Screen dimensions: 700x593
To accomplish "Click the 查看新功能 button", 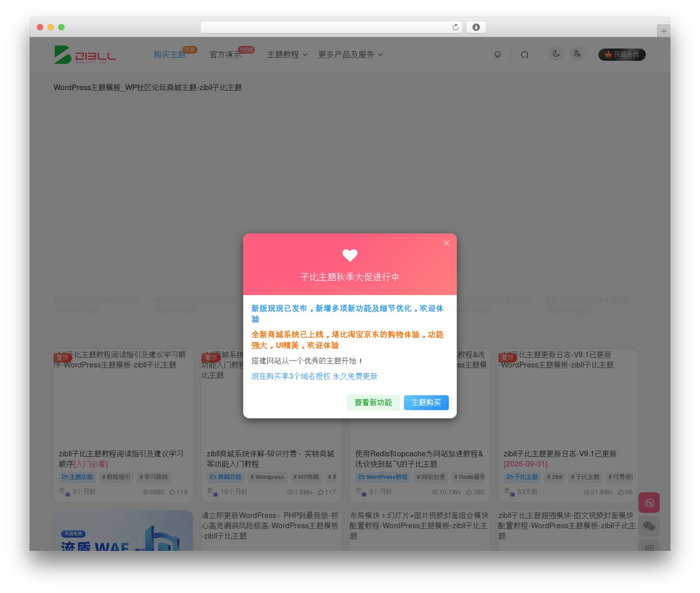I will coord(373,403).
